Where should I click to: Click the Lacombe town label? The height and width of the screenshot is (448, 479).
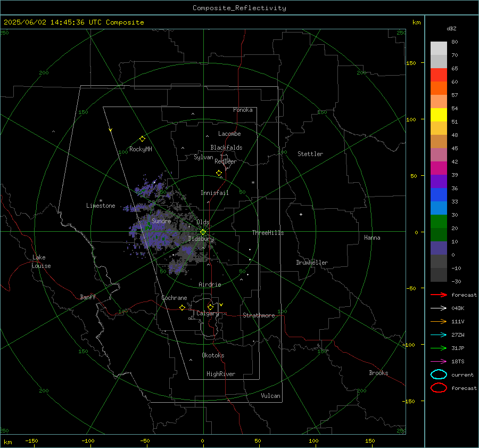click(229, 134)
